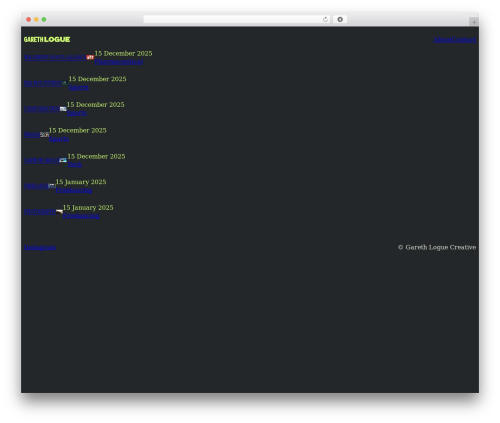
Task: Open the Chain Reaction project thumbnail
Action: tap(63, 109)
